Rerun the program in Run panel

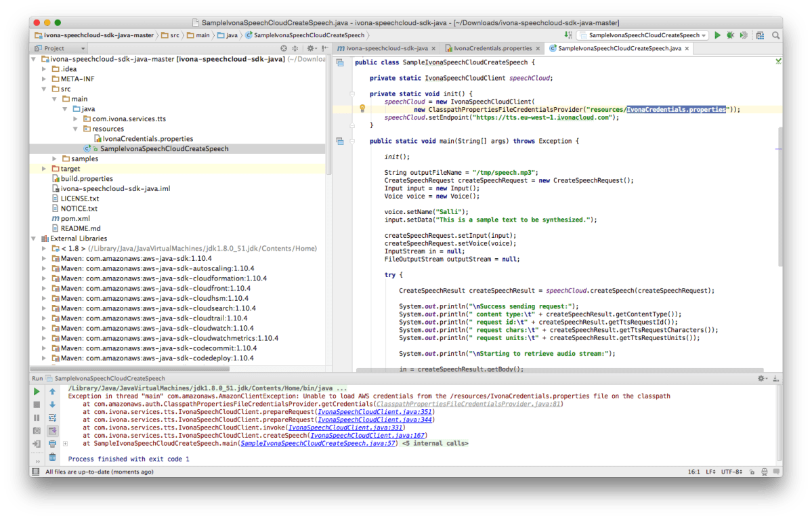point(37,392)
